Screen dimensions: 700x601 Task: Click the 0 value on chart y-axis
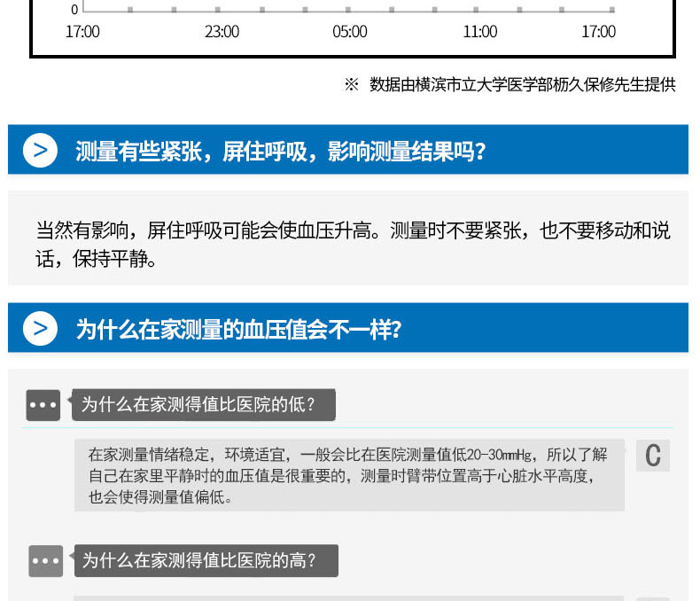click(x=74, y=10)
